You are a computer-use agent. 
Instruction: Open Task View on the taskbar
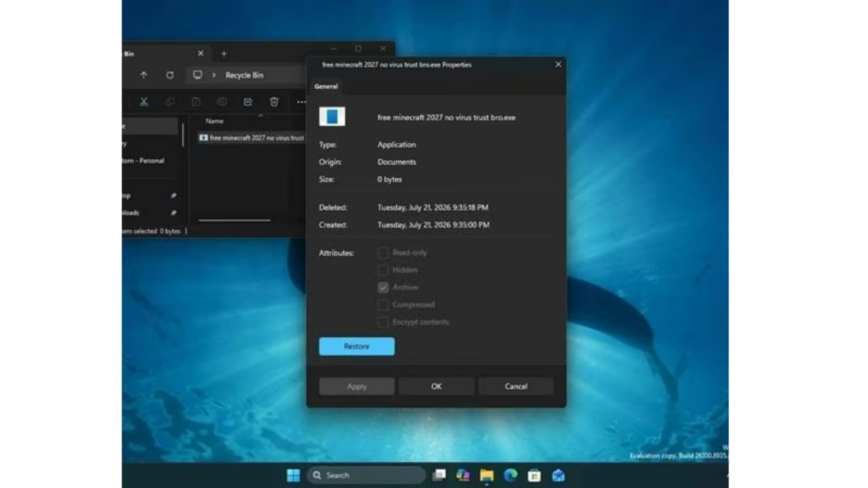coord(439,475)
